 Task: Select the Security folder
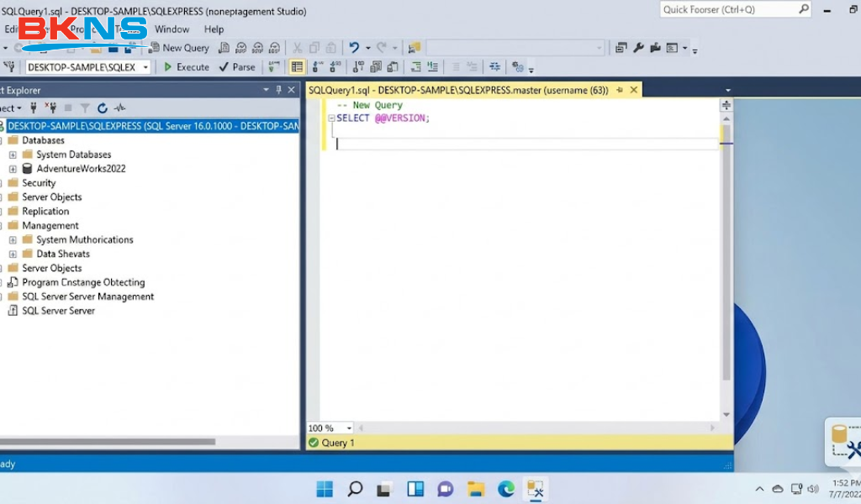click(x=32, y=183)
